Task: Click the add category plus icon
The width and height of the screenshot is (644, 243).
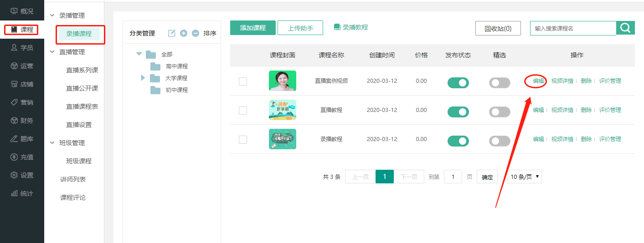Action: click(x=184, y=33)
